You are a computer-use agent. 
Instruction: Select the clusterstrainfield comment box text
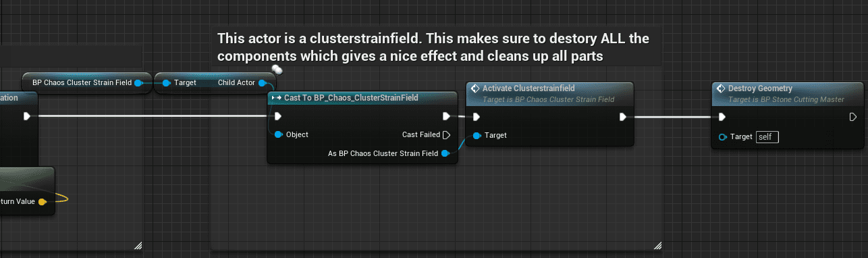(433, 47)
